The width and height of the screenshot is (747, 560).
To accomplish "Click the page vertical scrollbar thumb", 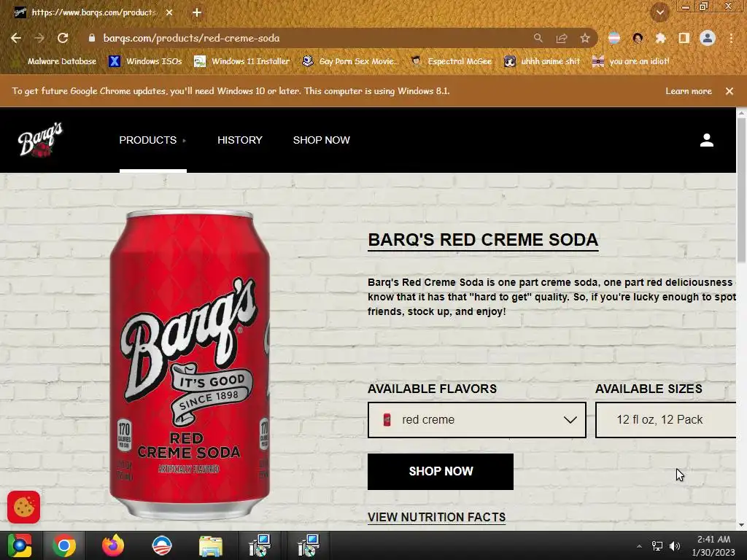I will click(x=741, y=190).
